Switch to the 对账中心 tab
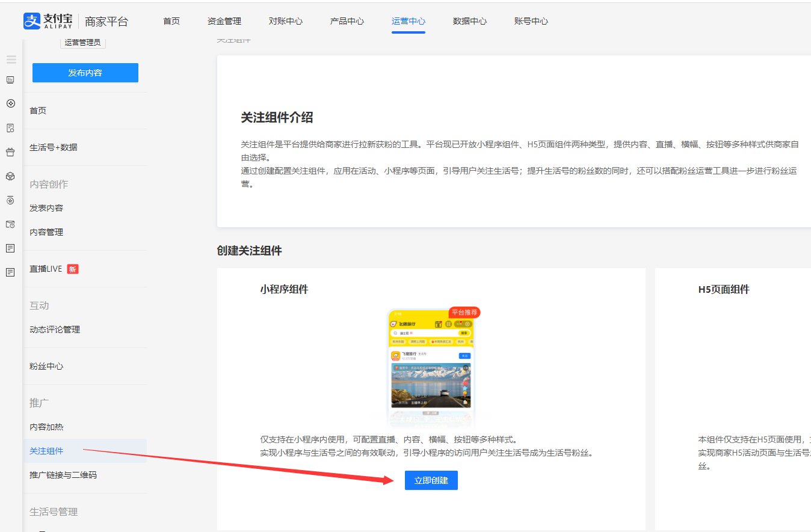Image resolution: width=811 pixels, height=532 pixels. [286, 21]
